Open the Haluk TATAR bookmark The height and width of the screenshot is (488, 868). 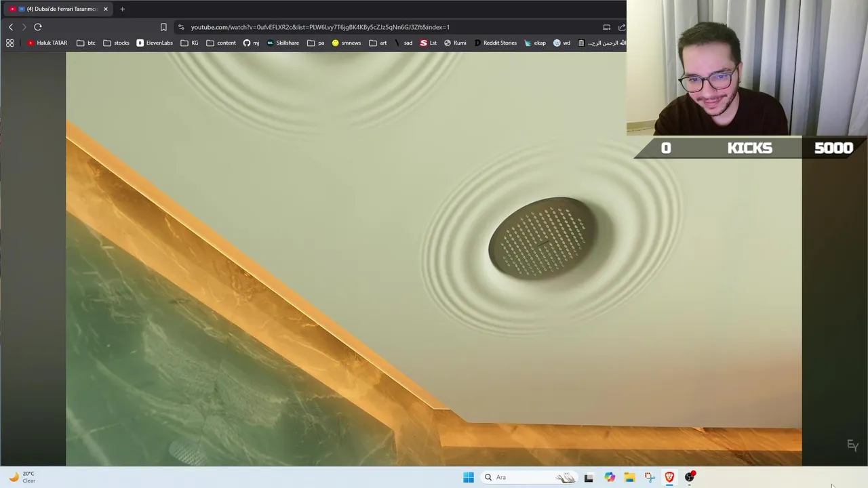(x=47, y=43)
